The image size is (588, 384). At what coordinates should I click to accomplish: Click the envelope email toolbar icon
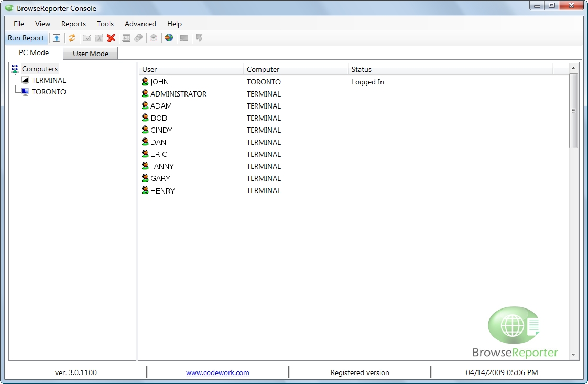click(154, 38)
